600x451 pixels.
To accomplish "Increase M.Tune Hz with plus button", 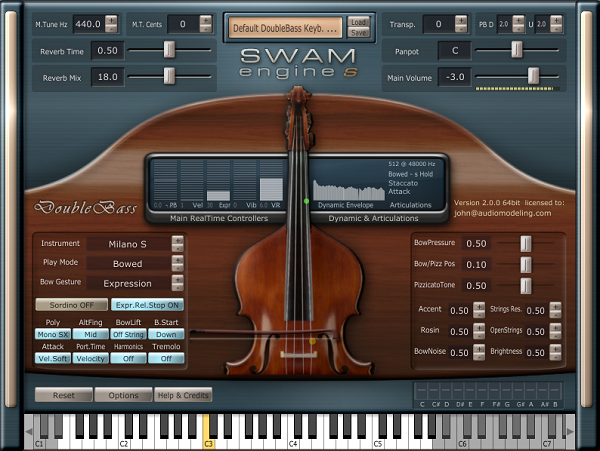I will click(111, 20).
